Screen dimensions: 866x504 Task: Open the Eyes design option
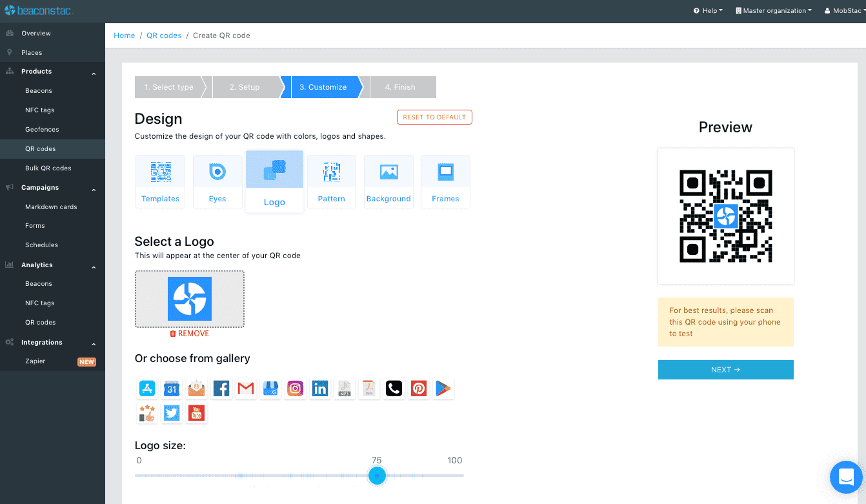[x=217, y=181]
